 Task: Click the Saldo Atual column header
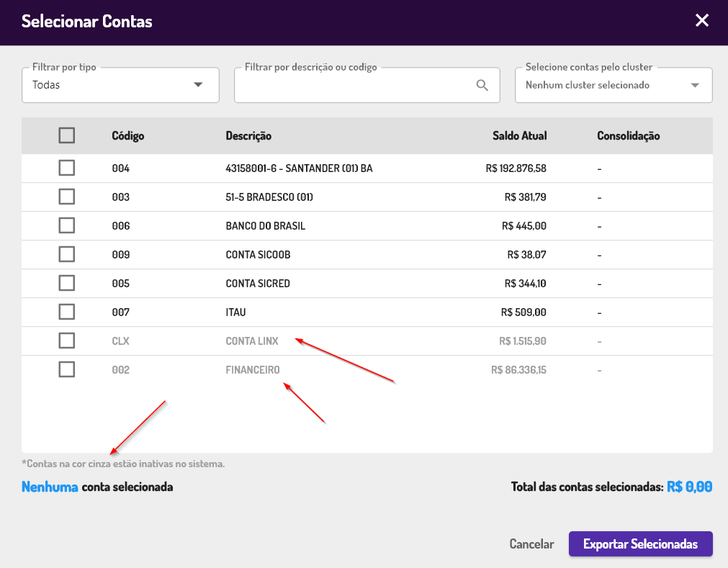point(519,136)
